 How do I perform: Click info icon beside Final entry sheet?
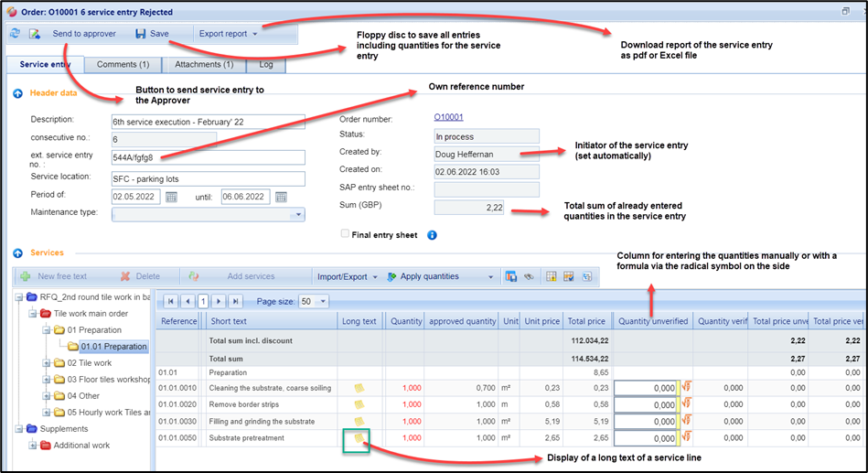(x=432, y=235)
